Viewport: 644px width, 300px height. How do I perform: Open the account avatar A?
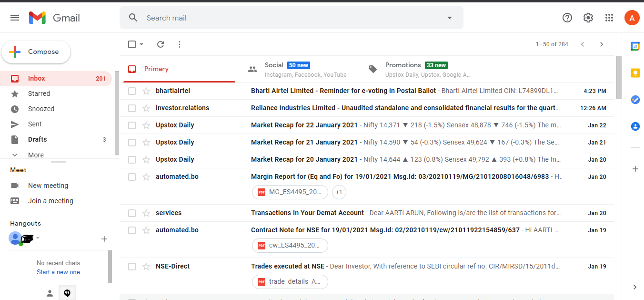pos(632,18)
